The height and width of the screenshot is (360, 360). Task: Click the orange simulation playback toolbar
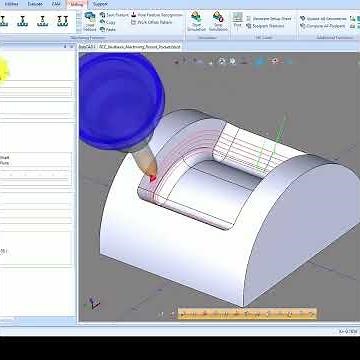pyautogui.click(x=247, y=314)
